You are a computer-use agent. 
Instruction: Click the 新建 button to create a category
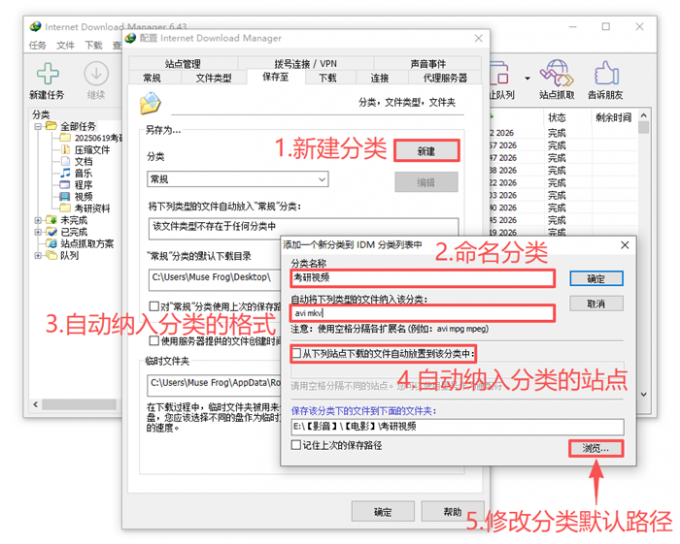pyautogui.click(x=426, y=151)
